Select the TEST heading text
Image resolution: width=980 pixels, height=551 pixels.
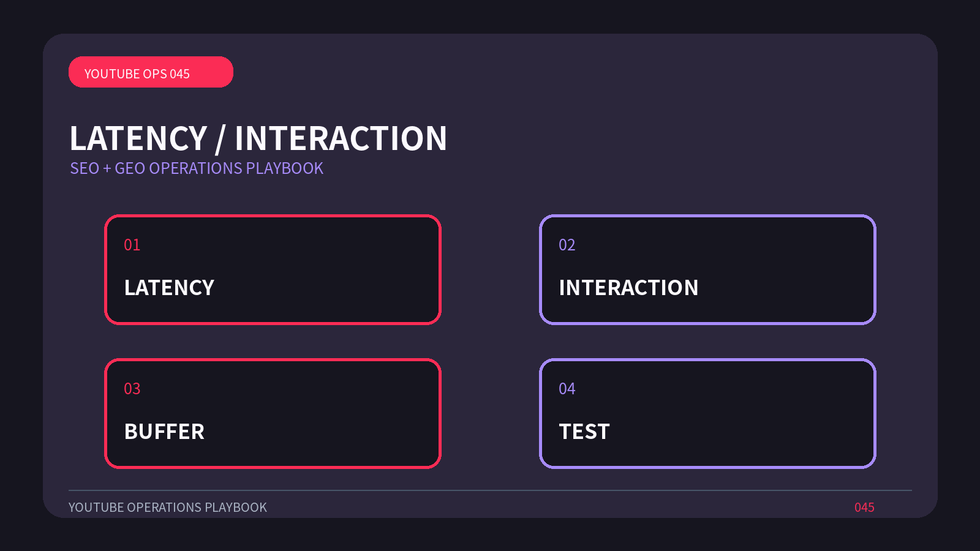(x=584, y=432)
